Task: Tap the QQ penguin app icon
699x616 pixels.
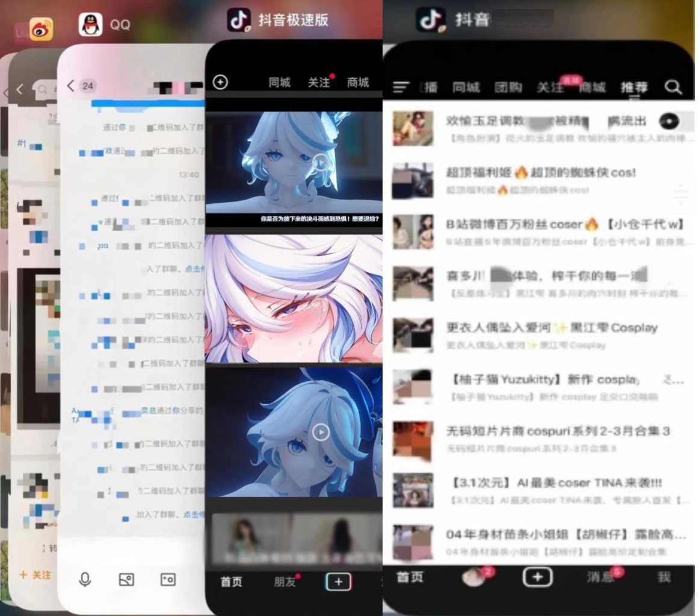Action: point(90,25)
